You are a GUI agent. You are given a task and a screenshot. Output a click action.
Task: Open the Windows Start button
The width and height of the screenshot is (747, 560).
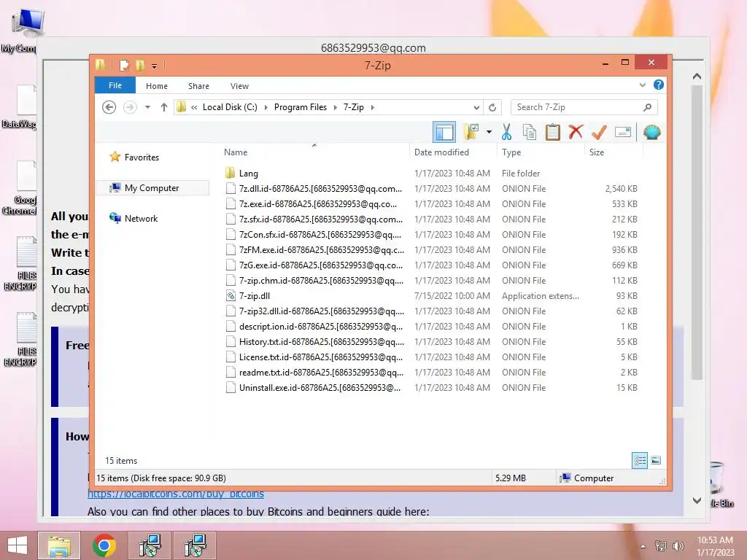(x=18, y=545)
